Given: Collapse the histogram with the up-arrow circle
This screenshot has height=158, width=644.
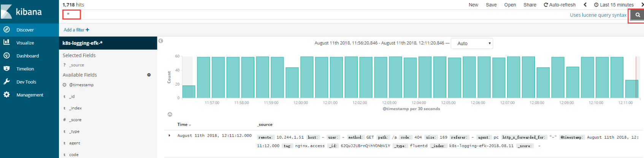Looking at the screenshot, I should [x=170, y=114].
